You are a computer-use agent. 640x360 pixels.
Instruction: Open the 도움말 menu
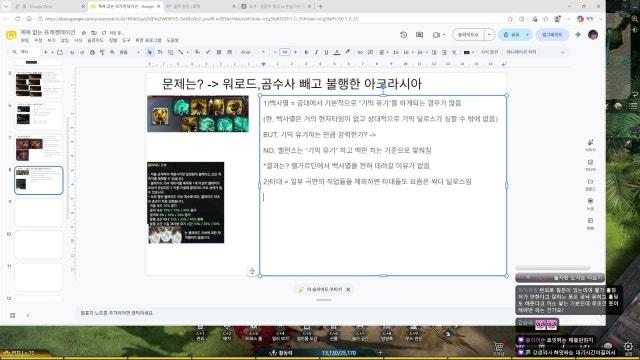pos(173,40)
